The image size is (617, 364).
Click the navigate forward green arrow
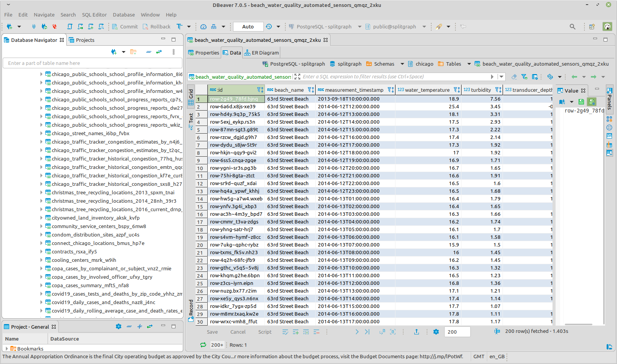594,77
